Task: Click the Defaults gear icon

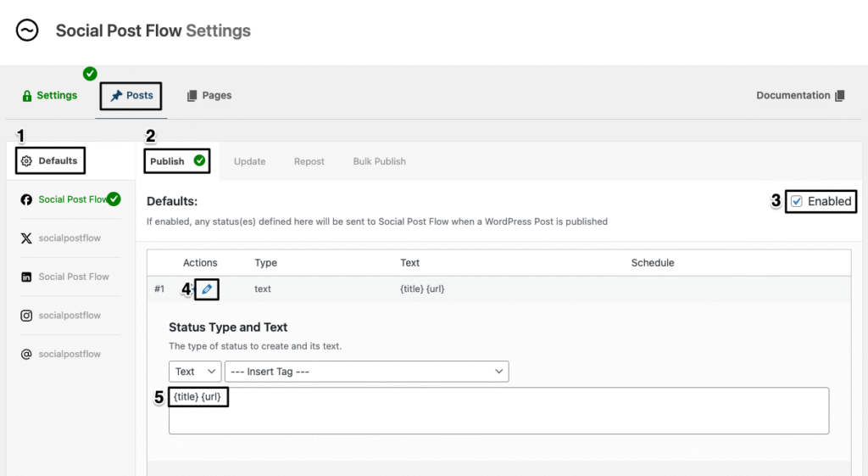Action: (26, 161)
